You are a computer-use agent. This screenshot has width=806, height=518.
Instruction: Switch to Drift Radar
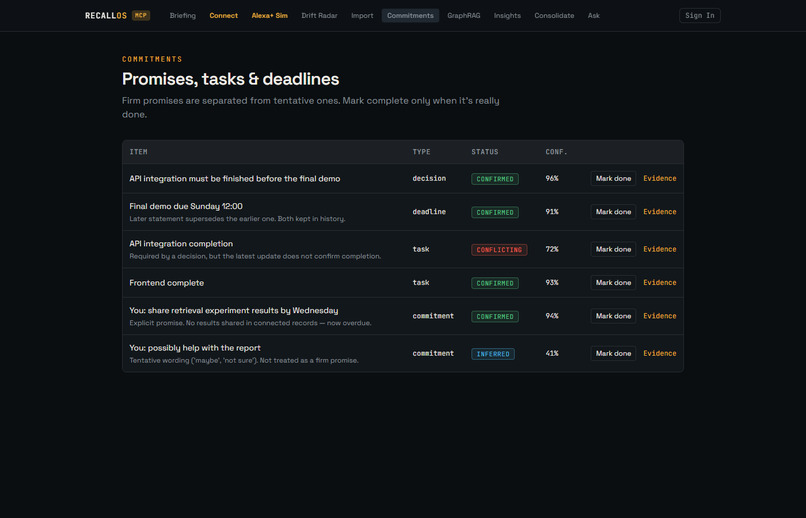click(x=319, y=15)
